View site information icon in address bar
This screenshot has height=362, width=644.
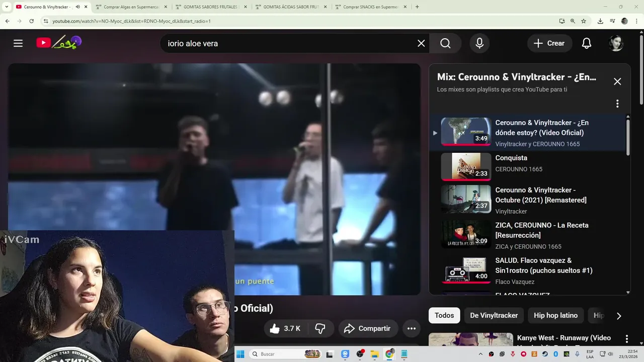pyautogui.click(x=46, y=21)
